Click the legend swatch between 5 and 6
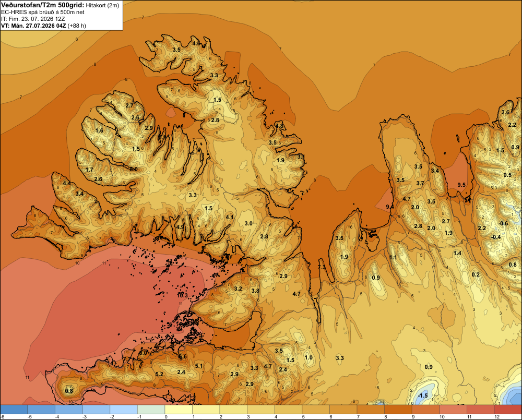522x420 pixels. pyautogui.click(x=316, y=410)
